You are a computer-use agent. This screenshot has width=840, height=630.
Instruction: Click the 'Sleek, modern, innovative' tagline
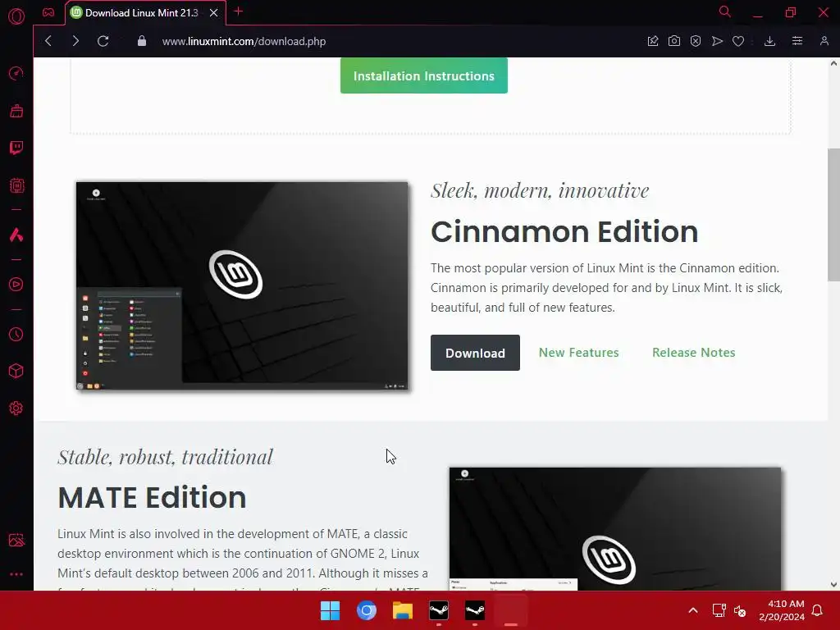click(x=540, y=190)
